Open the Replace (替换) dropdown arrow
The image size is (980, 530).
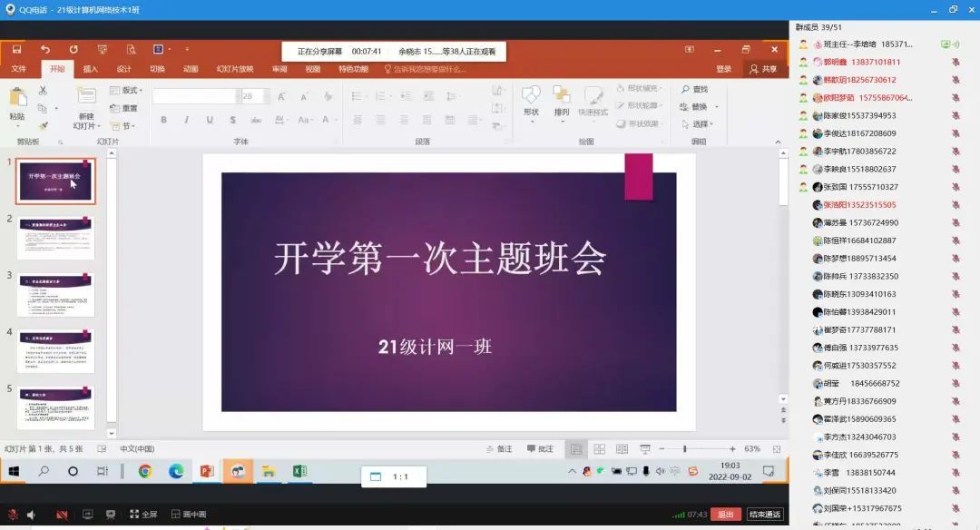(716, 107)
